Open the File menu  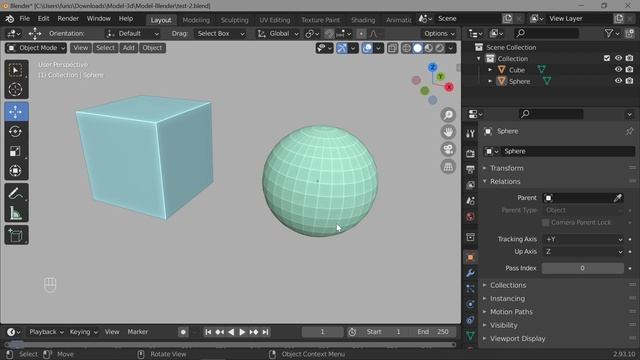click(x=24, y=19)
